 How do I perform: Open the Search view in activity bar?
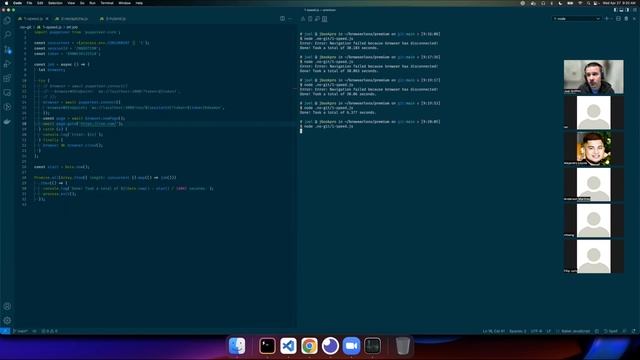[7, 35]
